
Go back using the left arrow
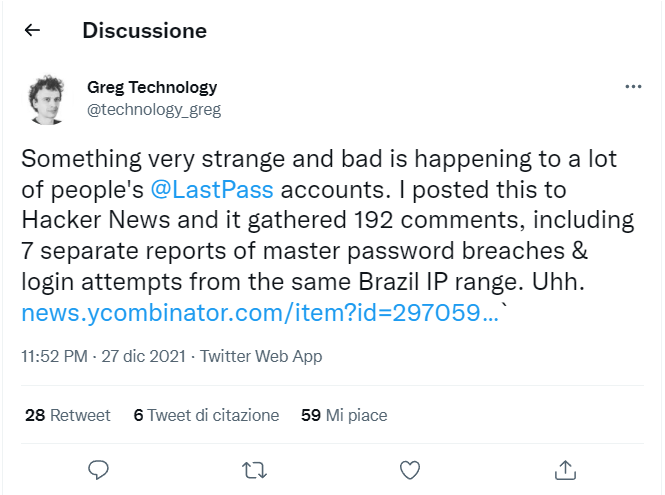[32, 31]
